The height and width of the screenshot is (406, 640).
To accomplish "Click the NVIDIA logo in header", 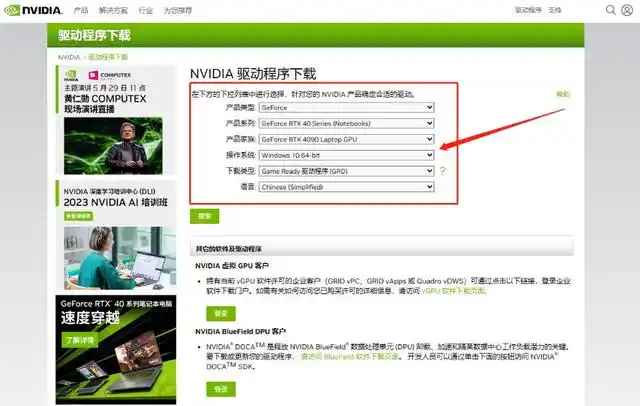I will pos(33,10).
